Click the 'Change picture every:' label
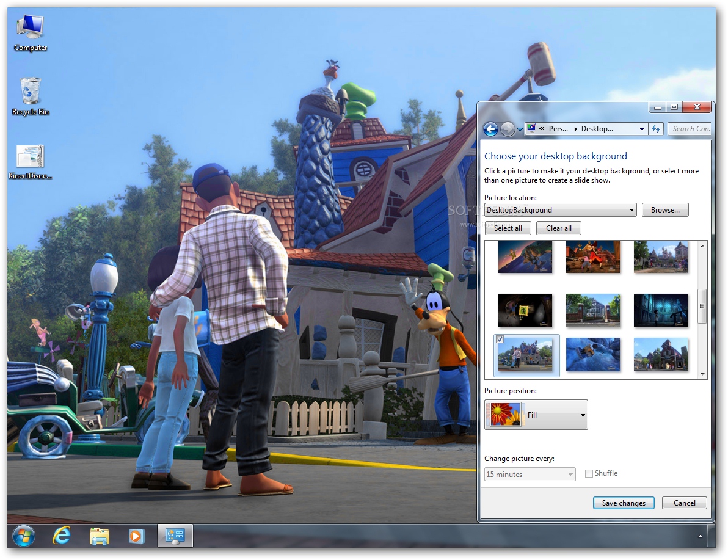The width and height of the screenshot is (728, 560). (519, 458)
